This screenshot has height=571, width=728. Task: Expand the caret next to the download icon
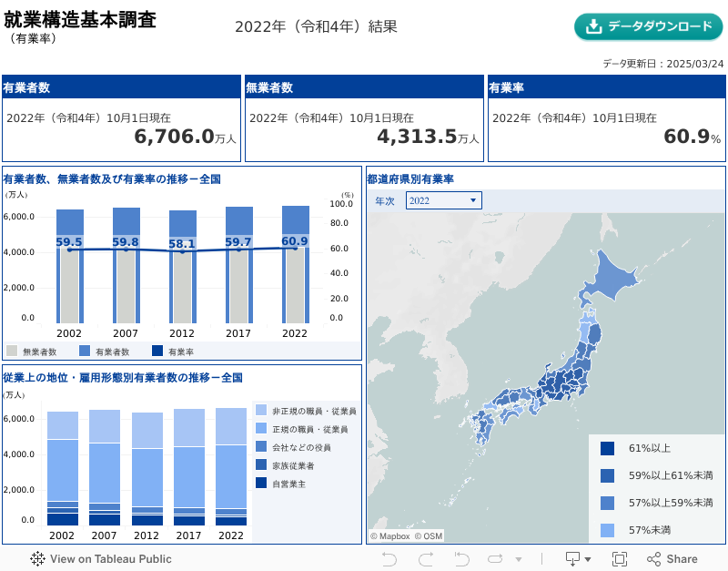(588, 559)
